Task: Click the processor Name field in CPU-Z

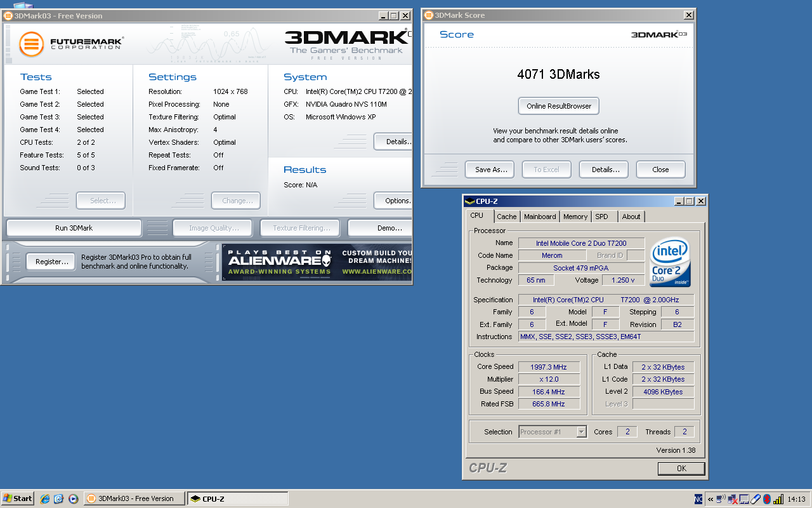Action: click(x=582, y=243)
